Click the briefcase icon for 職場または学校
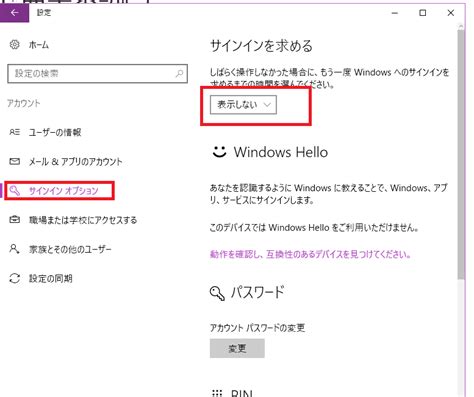Image resolution: width=474 pixels, height=397 pixels. [x=14, y=220]
